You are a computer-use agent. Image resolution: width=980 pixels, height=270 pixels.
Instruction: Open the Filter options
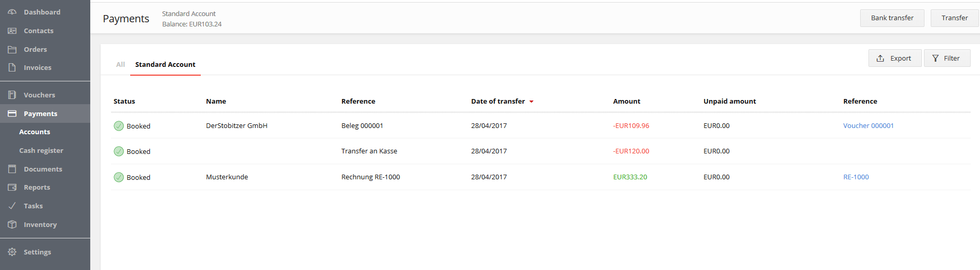tap(947, 58)
